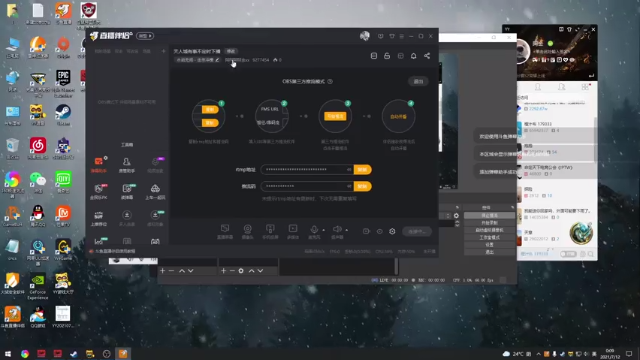
Task: Open the danmaku assistant tool icon
Action: pos(98,162)
